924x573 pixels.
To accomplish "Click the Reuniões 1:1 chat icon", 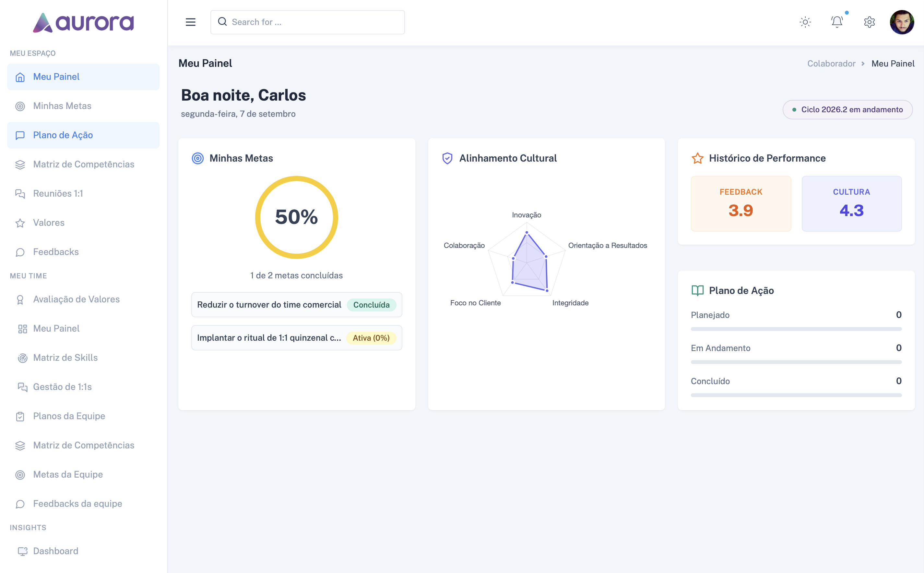I will (x=20, y=194).
